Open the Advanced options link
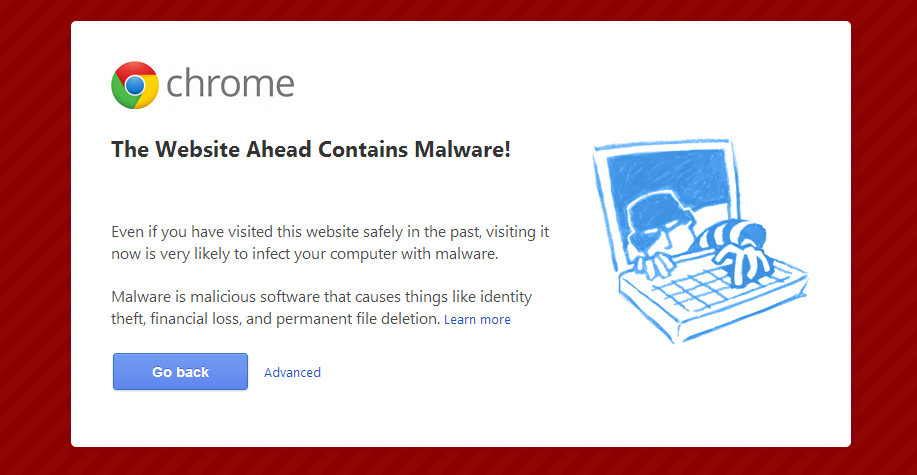Image resolution: width=917 pixels, height=475 pixels. [292, 372]
